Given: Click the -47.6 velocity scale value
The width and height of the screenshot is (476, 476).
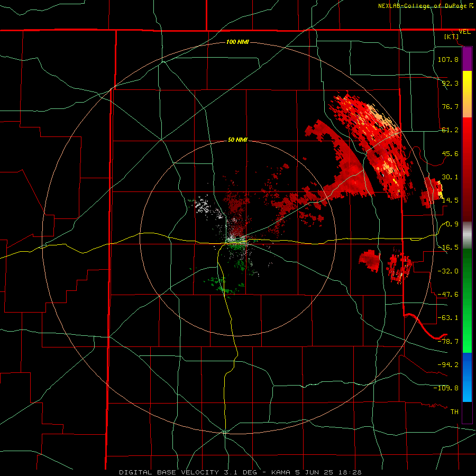Looking at the screenshot, I should pyautogui.click(x=448, y=295).
